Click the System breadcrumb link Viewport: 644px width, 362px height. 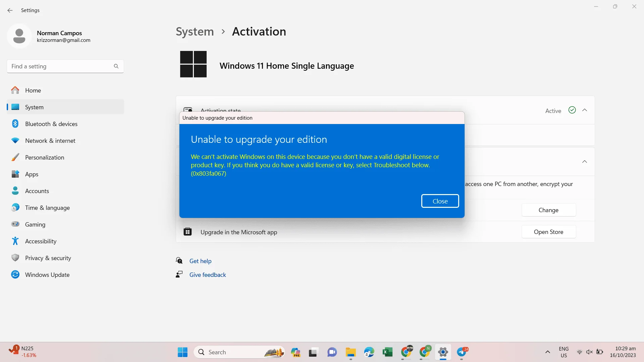pyautogui.click(x=195, y=32)
